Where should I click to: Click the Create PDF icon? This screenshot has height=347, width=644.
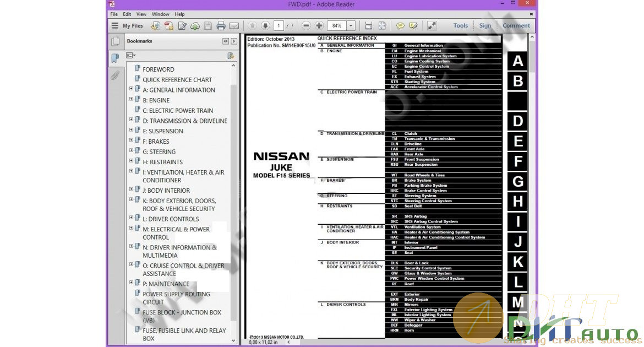click(169, 25)
